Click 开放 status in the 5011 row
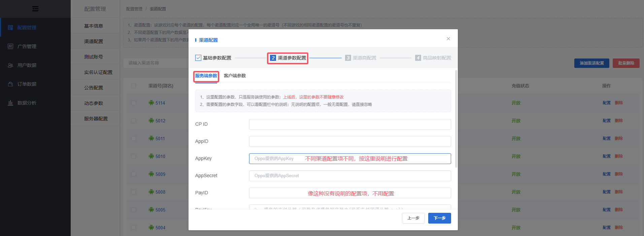Viewport: 644px width, 236px height. (x=516, y=139)
